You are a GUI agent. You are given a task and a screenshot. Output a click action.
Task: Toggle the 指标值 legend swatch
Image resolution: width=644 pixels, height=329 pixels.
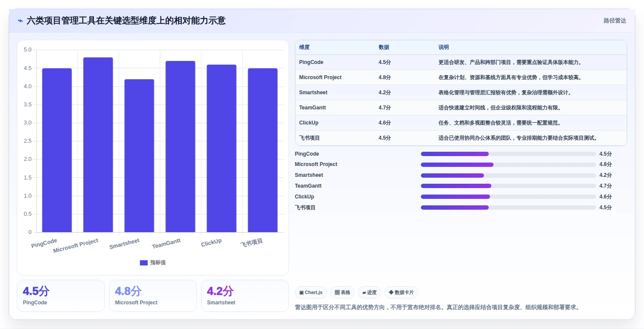pos(144,263)
